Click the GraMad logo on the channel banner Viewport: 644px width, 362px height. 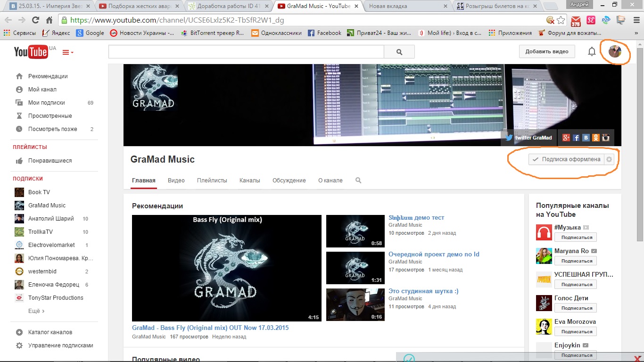pyautogui.click(x=154, y=87)
